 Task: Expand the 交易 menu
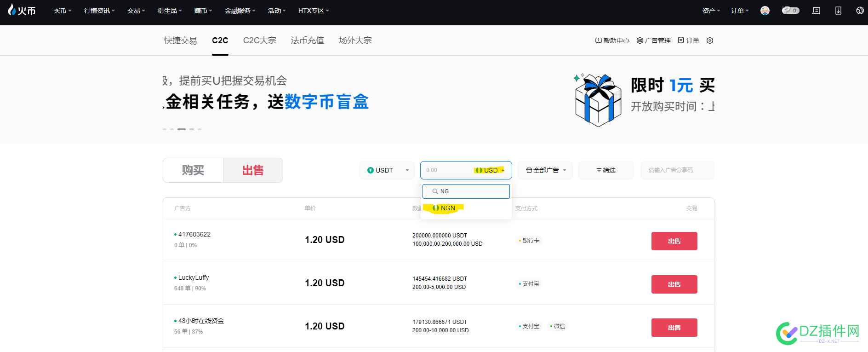point(136,11)
